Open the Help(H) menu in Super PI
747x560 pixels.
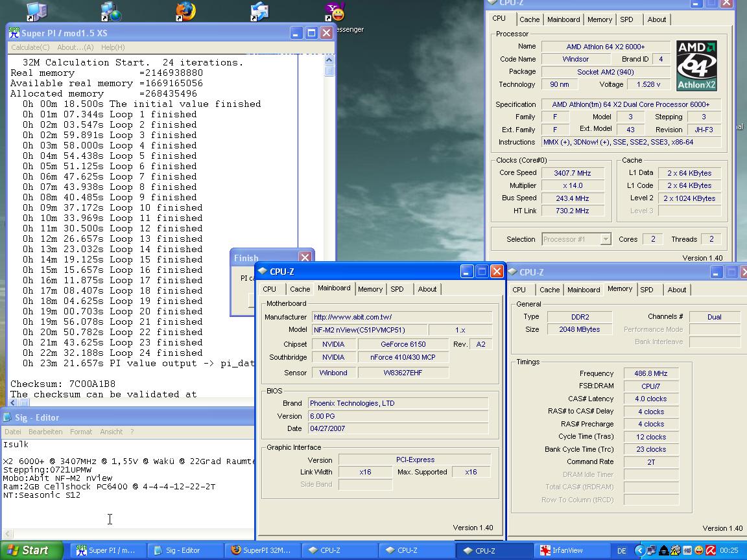113,47
